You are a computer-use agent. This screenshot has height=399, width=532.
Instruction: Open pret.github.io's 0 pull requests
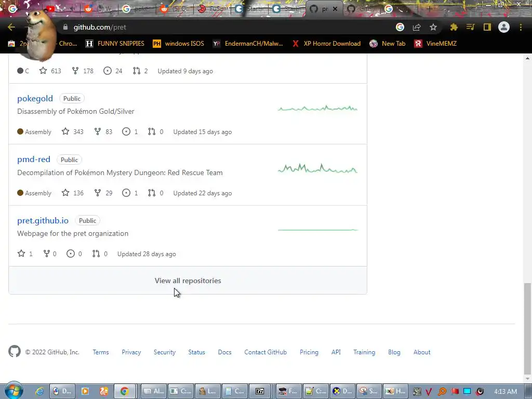tap(100, 254)
